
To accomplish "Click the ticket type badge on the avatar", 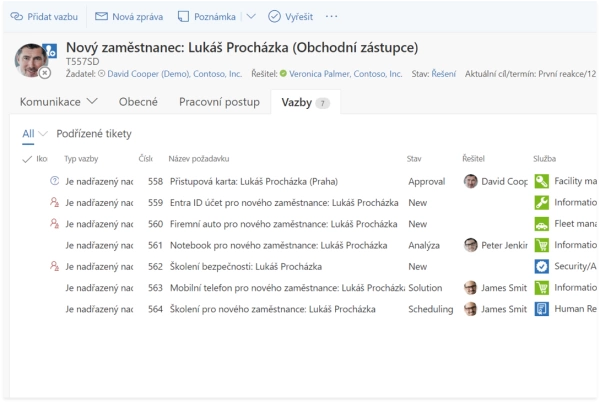I will tap(50, 51).
